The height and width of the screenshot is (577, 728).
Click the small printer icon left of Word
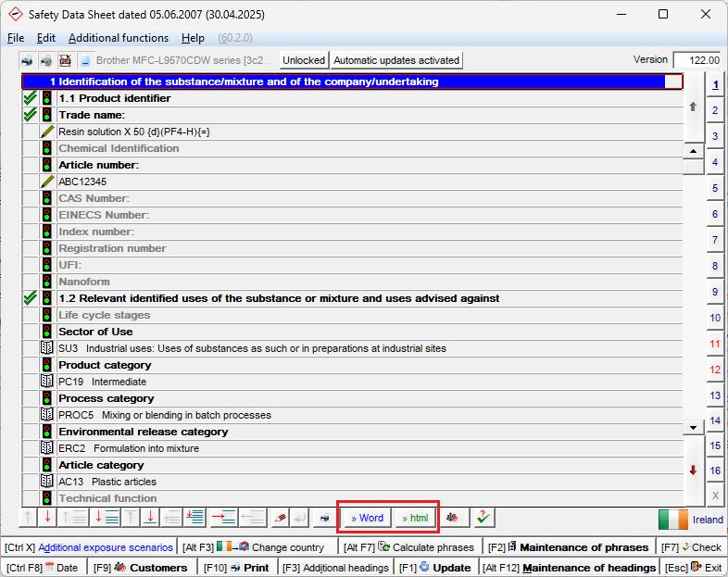tap(324, 518)
